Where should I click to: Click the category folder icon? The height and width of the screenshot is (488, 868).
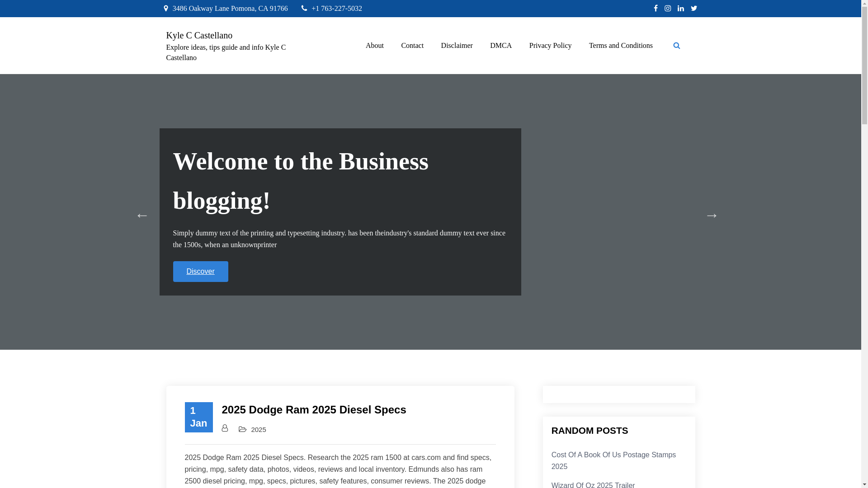pos(243,429)
